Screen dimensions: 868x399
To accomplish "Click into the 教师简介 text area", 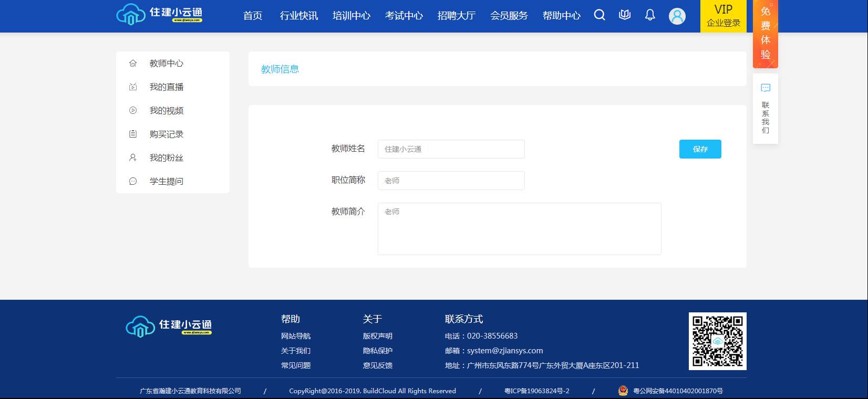I will [x=519, y=229].
